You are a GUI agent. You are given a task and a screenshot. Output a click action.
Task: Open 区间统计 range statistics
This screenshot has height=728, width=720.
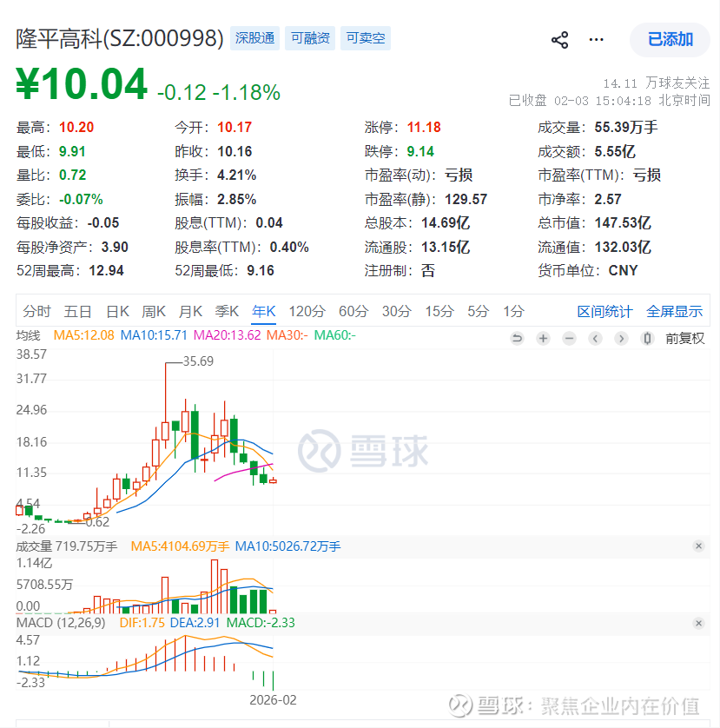pos(604,312)
